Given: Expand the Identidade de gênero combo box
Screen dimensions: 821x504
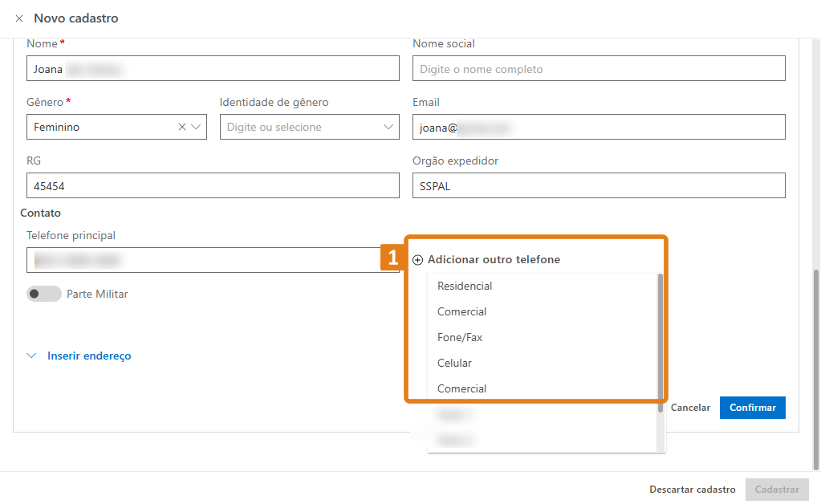Looking at the screenshot, I should tap(388, 127).
